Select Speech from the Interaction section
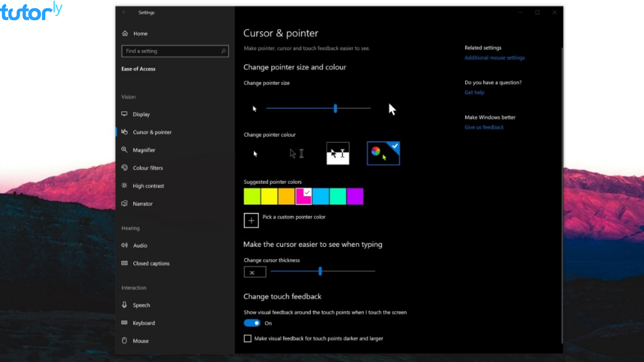Viewport: 644px width, 362px height. pos(124,305)
